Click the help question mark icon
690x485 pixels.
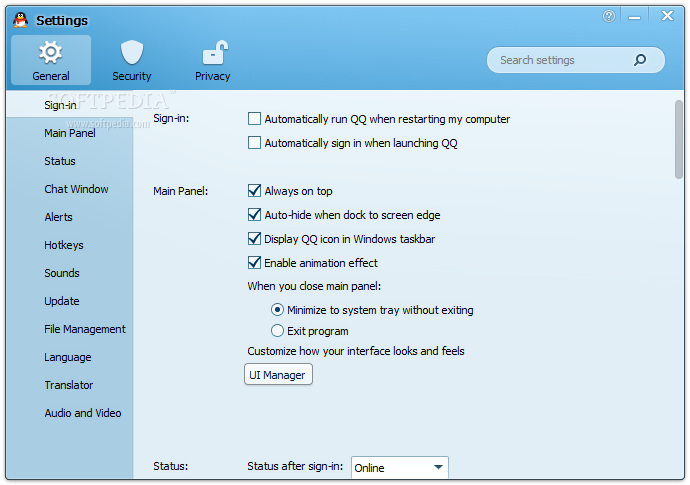(x=609, y=17)
